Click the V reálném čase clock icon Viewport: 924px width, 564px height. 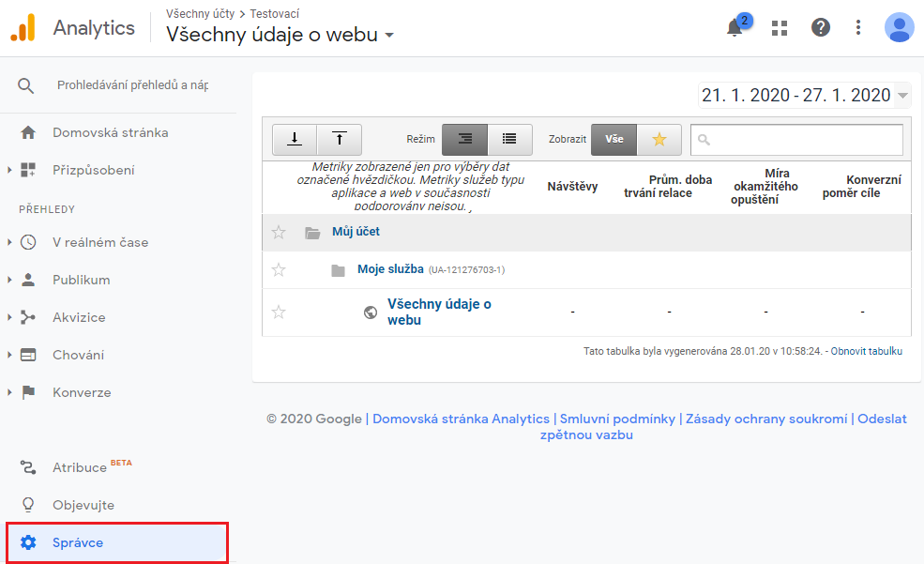click(x=28, y=242)
